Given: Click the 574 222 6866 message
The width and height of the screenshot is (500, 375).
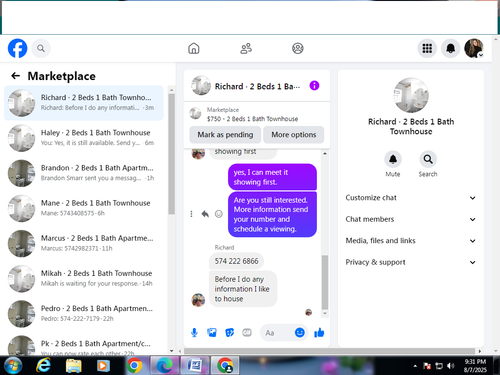Looking at the screenshot, I should pyautogui.click(x=236, y=261).
